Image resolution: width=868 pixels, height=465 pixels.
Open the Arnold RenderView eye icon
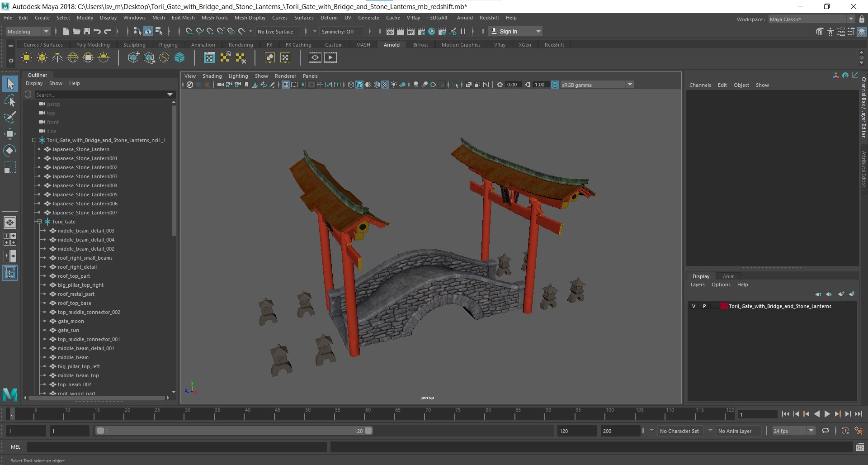(315, 57)
